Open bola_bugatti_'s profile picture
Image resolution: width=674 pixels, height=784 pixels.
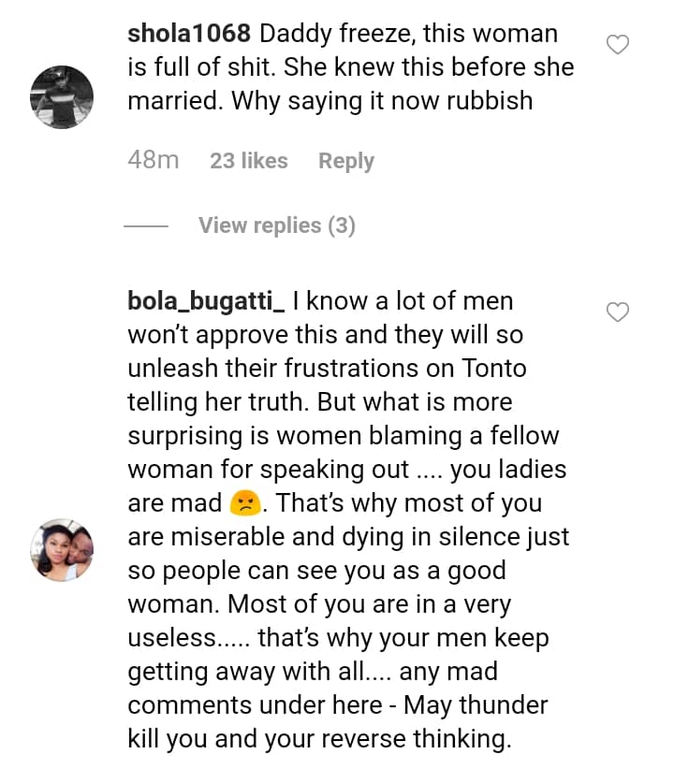pyautogui.click(x=63, y=549)
